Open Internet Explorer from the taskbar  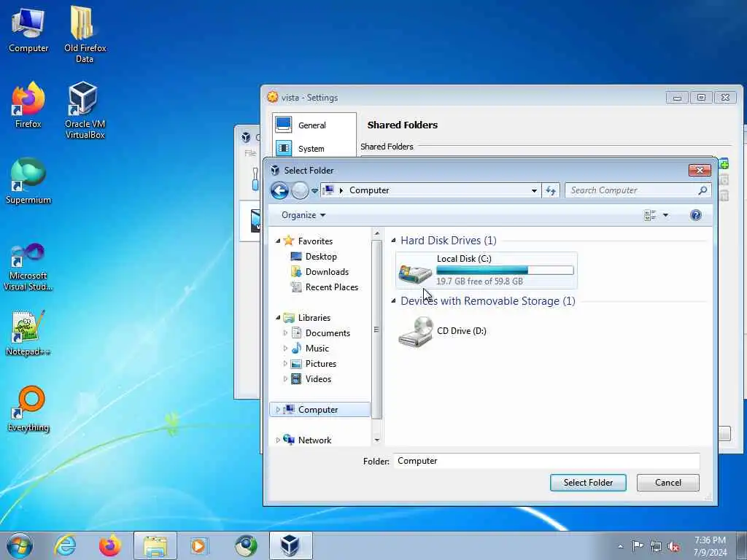pyautogui.click(x=65, y=545)
